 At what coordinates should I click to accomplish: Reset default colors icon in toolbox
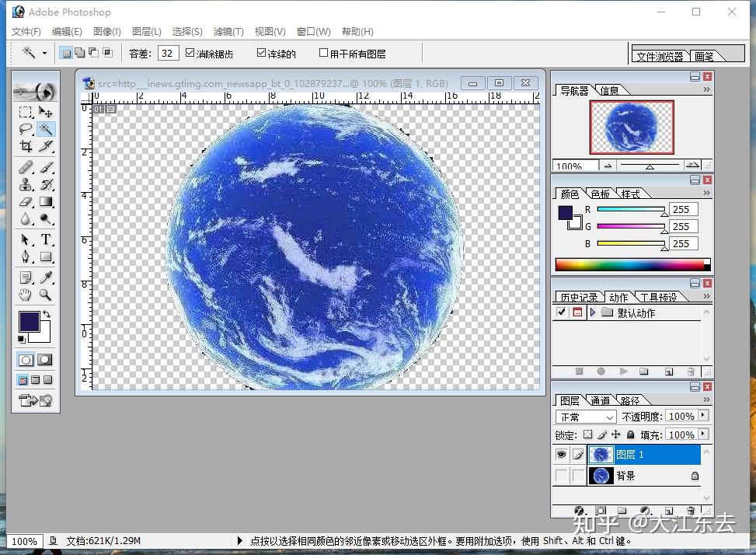tap(21, 339)
